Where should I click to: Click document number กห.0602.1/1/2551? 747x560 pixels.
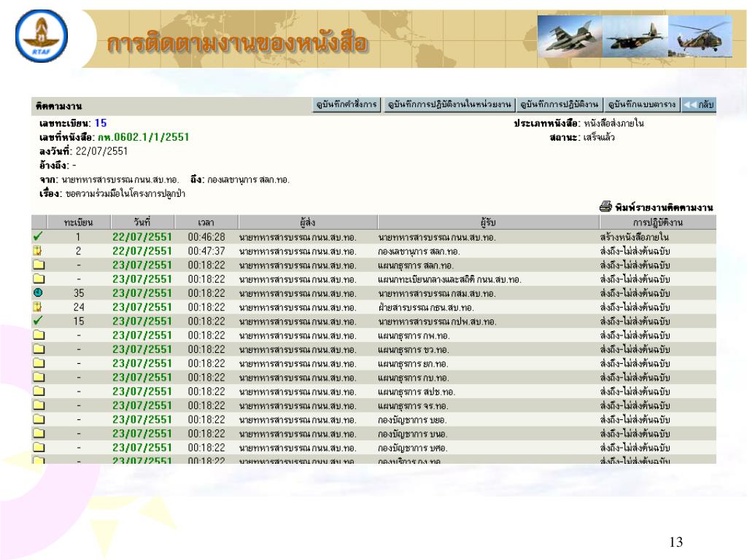[x=144, y=137]
